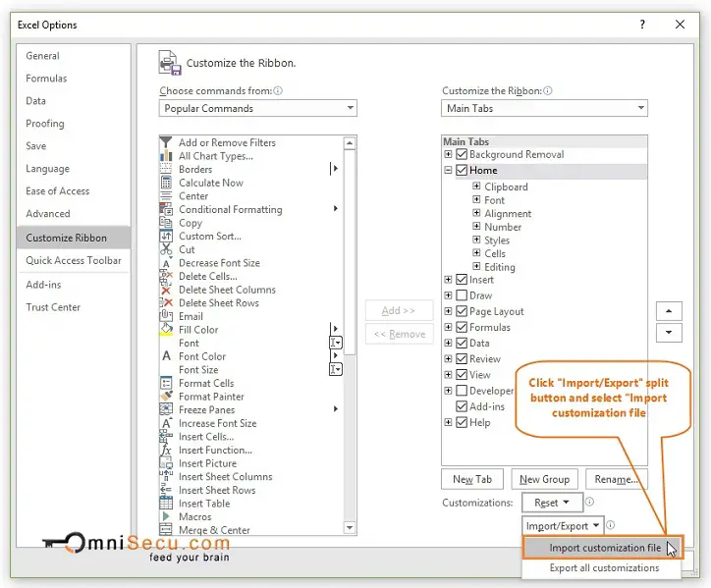711x588 pixels.
Task: Open the Reset split button dropdown
Action: coord(552,503)
